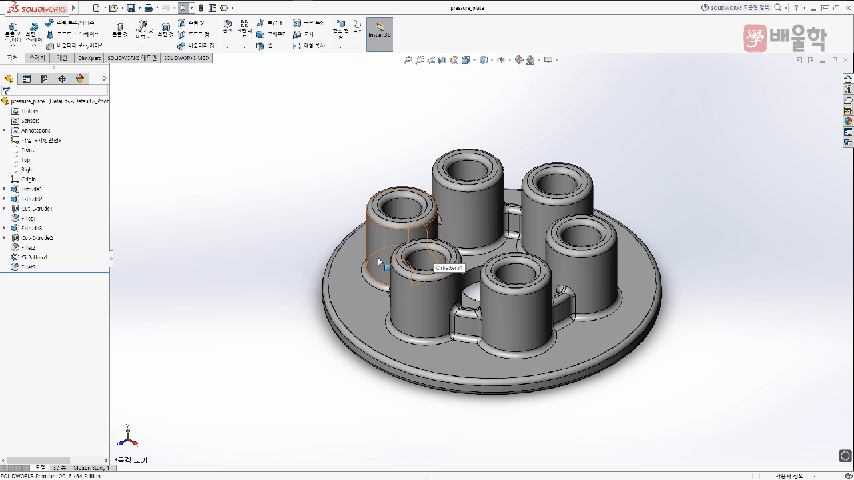
Task: Select the Mirror feature tool
Action: (x=308, y=46)
